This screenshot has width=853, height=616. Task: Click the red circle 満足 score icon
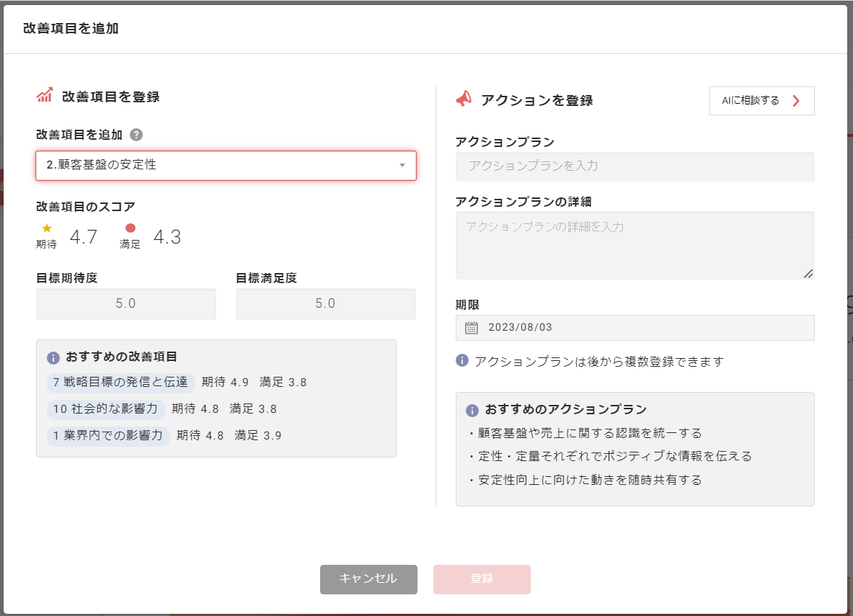pyautogui.click(x=131, y=228)
